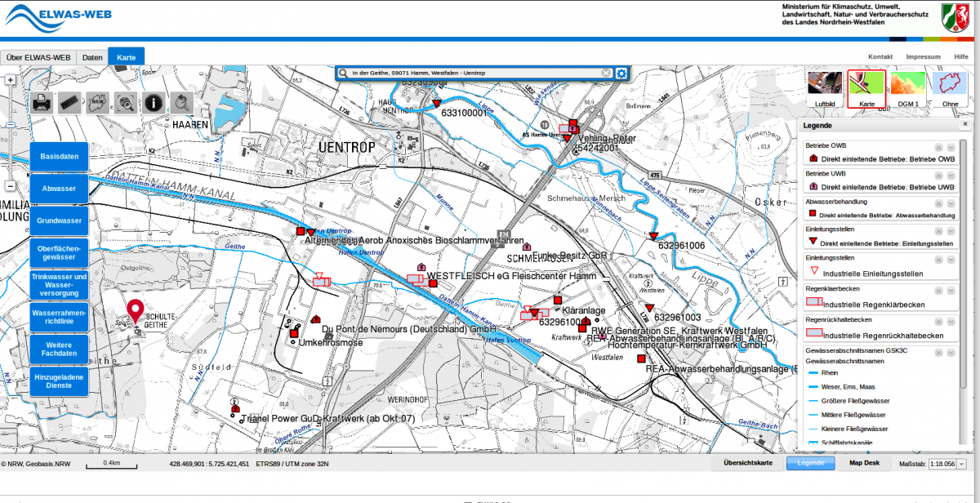Click the Map Desk button
The width and height of the screenshot is (980, 503).
coord(865,464)
